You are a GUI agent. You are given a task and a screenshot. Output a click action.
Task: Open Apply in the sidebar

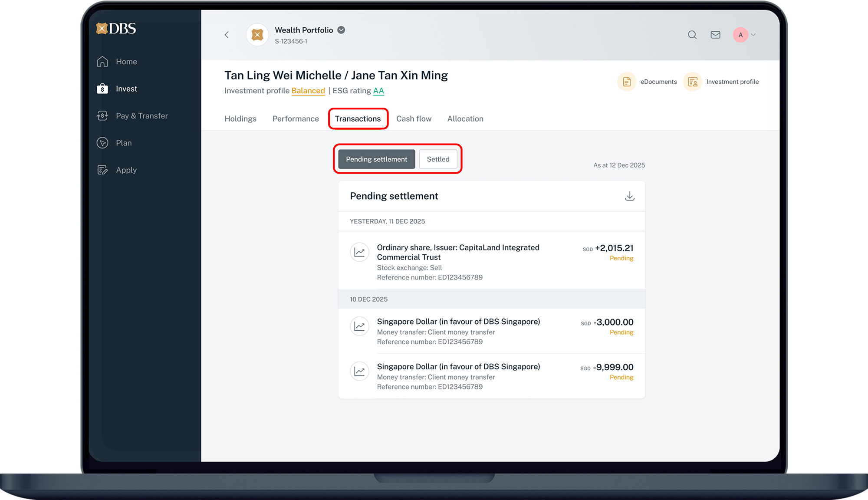pos(126,170)
